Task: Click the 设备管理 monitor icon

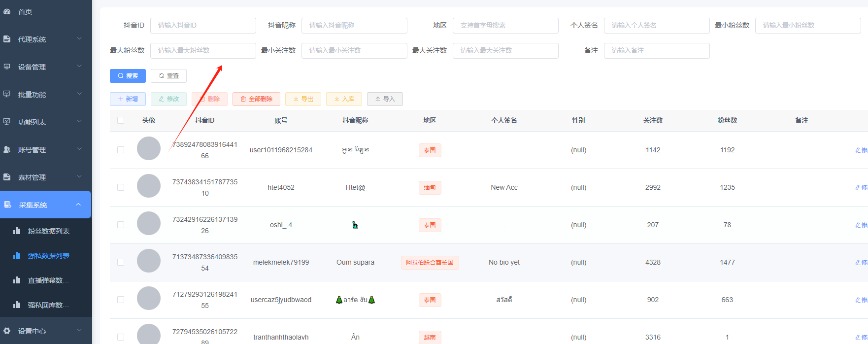Action: [x=7, y=67]
